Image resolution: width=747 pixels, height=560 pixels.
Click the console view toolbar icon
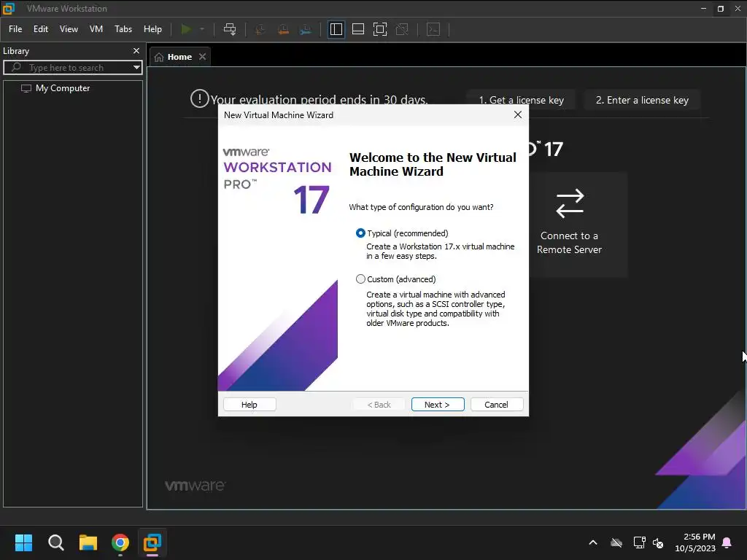pos(433,29)
